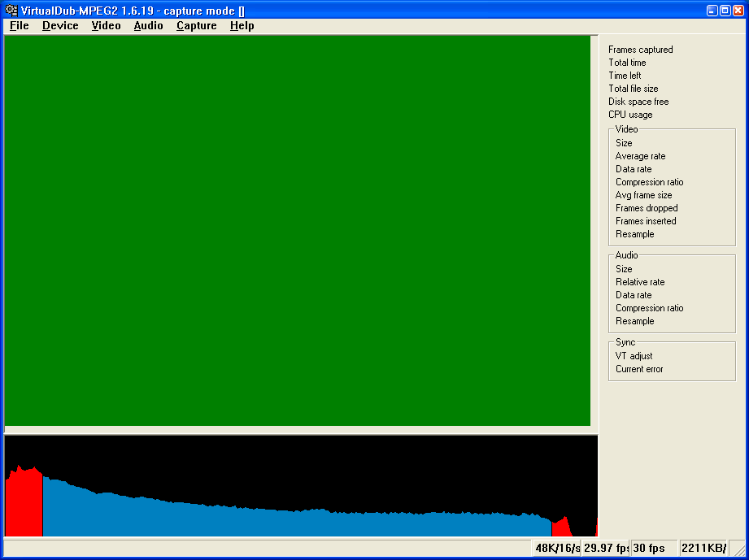749x560 pixels.
Task: Click the Total time label
Action: (627, 63)
